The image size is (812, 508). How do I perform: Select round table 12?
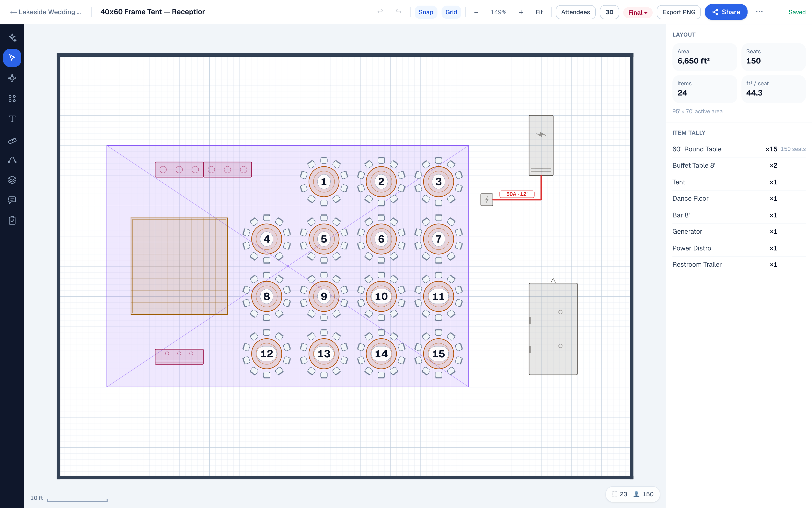coord(266,354)
